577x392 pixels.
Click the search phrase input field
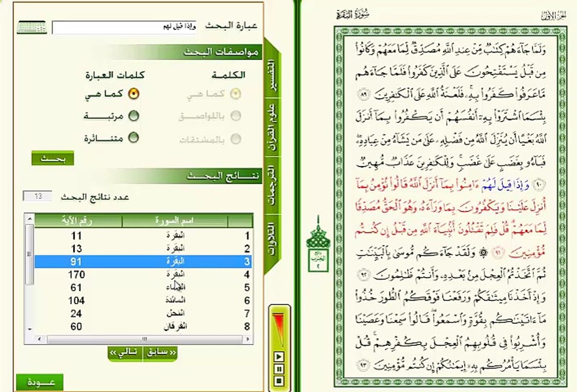pyautogui.click(x=124, y=28)
